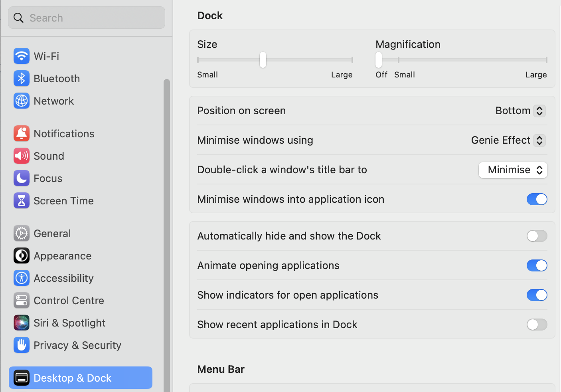Select the Siri & Spotlight icon
The height and width of the screenshot is (392, 561).
point(22,323)
